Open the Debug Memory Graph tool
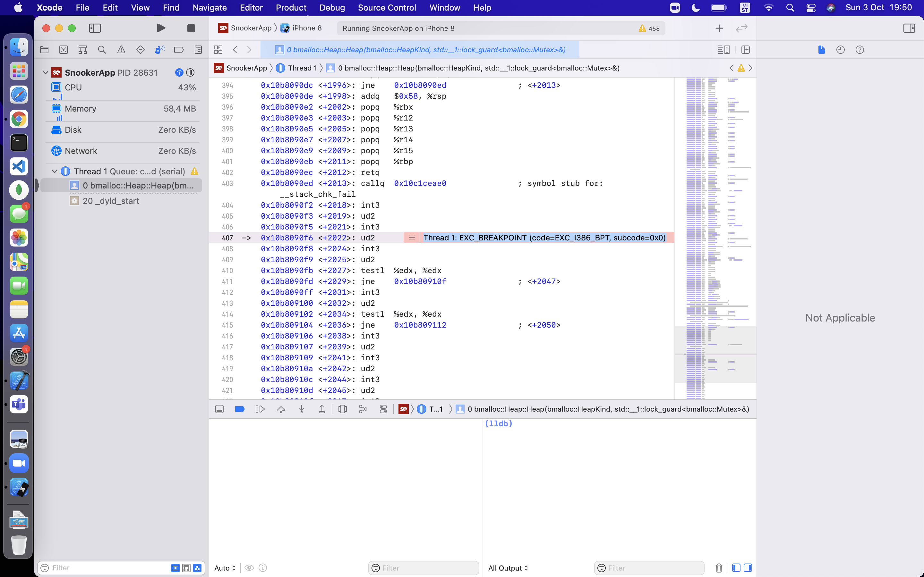The width and height of the screenshot is (924, 577). [363, 409]
